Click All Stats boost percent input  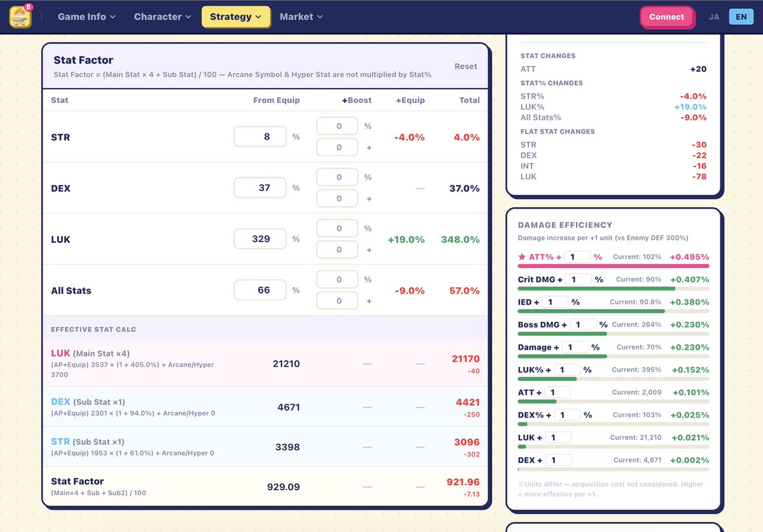[337, 280]
